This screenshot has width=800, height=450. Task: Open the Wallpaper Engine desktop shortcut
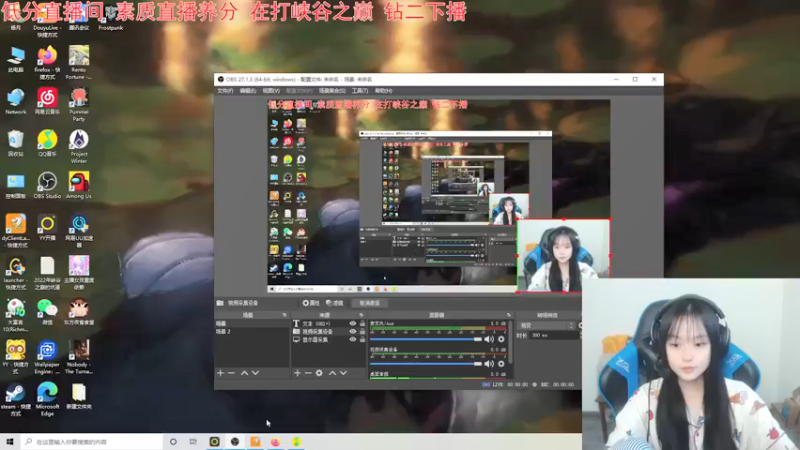(x=47, y=358)
